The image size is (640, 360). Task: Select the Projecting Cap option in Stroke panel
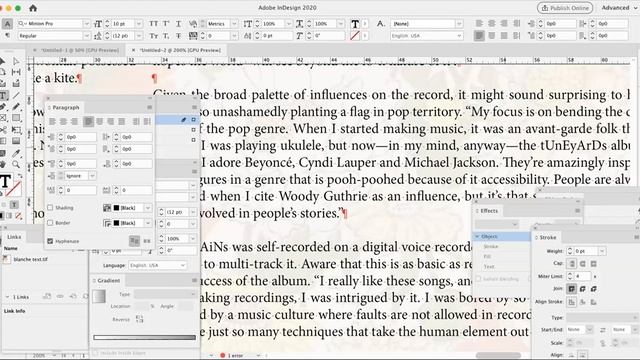593,264
